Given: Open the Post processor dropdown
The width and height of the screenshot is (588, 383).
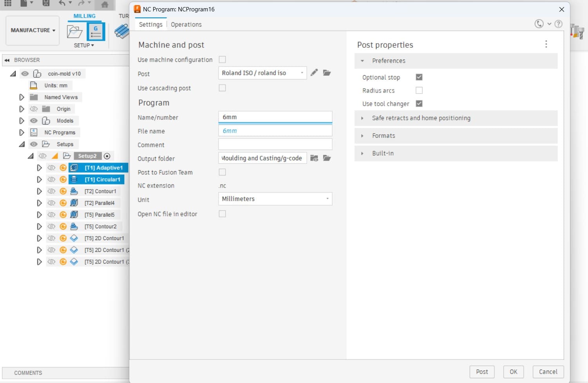Looking at the screenshot, I should coord(262,73).
